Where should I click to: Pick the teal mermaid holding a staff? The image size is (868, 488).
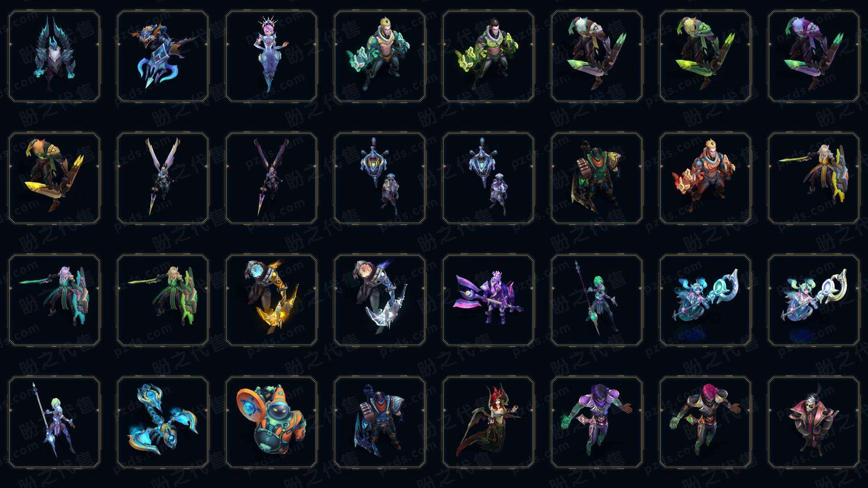point(705,300)
